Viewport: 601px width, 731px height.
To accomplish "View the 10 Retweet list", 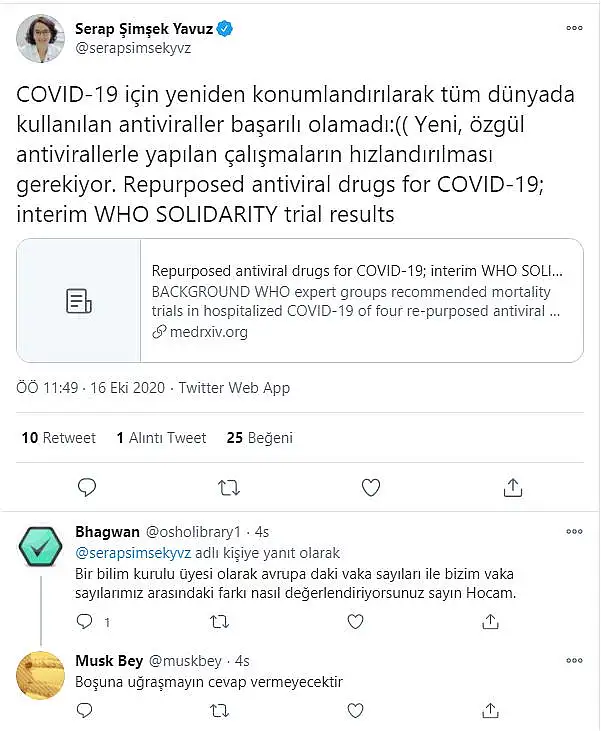I will tap(59, 438).
